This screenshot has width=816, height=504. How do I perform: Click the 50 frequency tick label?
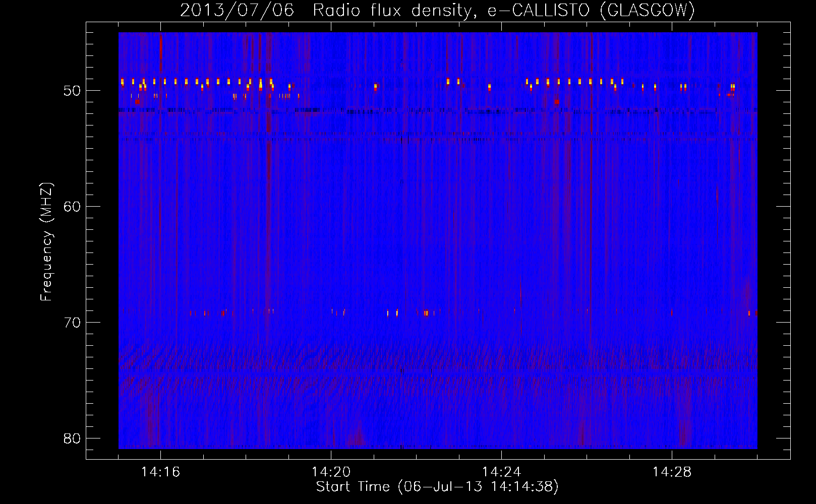point(72,91)
